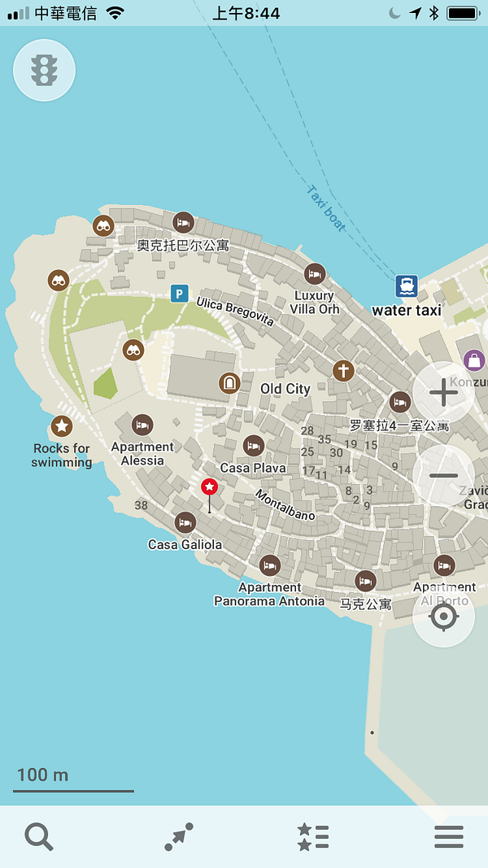The width and height of the screenshot is (488, 868).
Task: Open the bookmarks star list
Action: pyautogui.click(x=313, y=836)
